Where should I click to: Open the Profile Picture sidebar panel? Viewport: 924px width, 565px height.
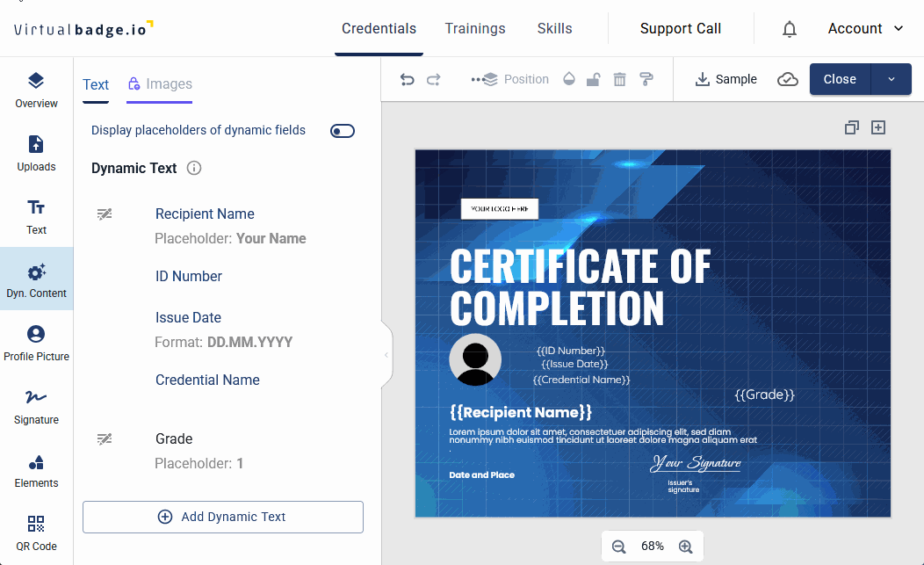(x=37, y=344)
